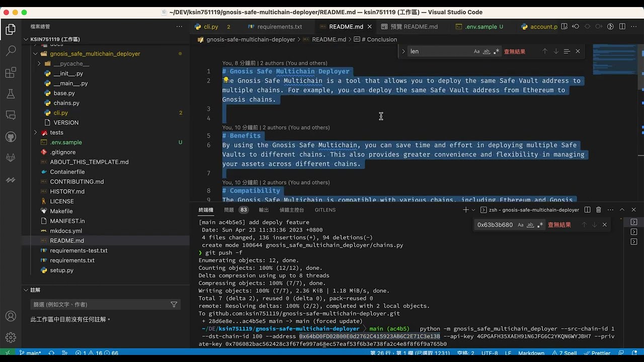The height and width of the screenshot is (362, 644).
Task: Open chains.py in the file tree
Action: click(x=66, y=103)
